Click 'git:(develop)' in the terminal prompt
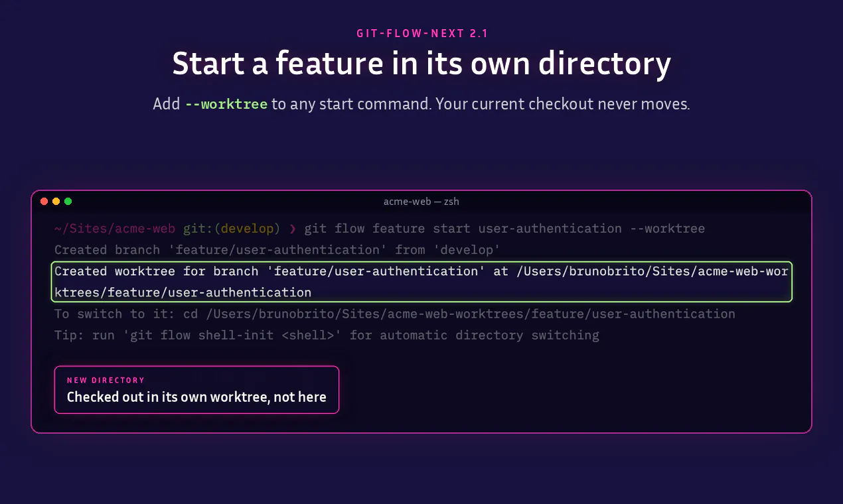 point(232,229)
